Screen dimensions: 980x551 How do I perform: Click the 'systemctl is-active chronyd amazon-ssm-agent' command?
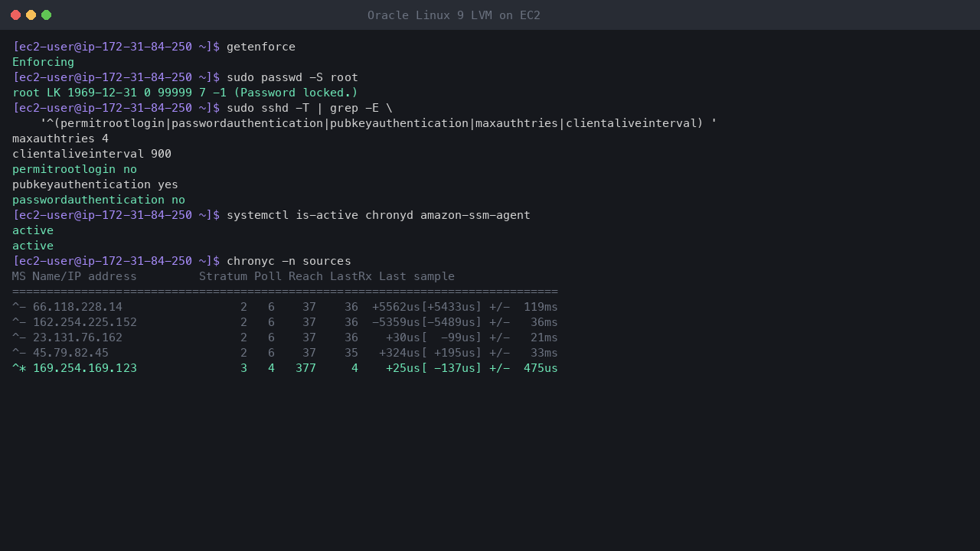[378, 215]
